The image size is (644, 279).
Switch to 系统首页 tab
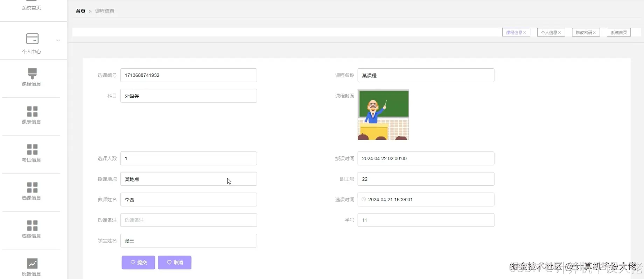click(619, 32)
